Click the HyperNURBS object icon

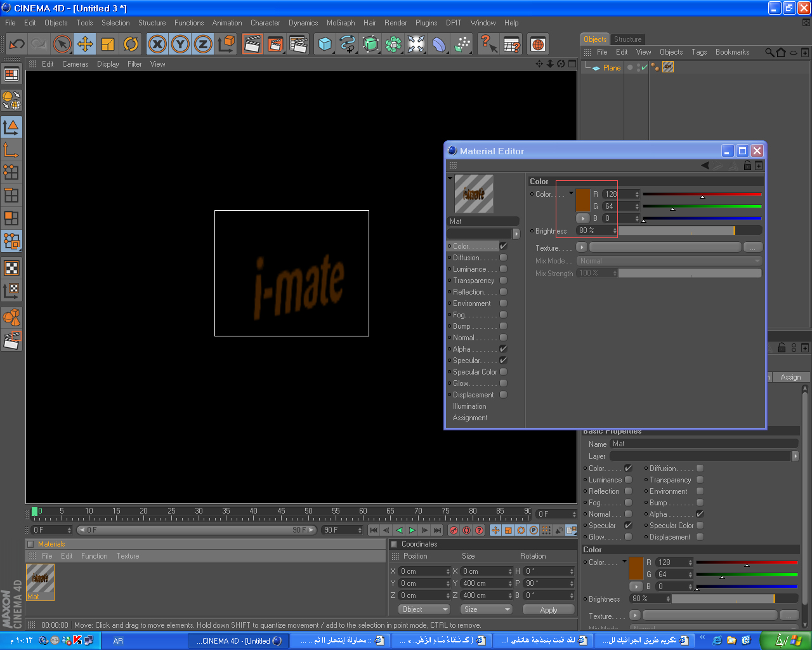370,44
